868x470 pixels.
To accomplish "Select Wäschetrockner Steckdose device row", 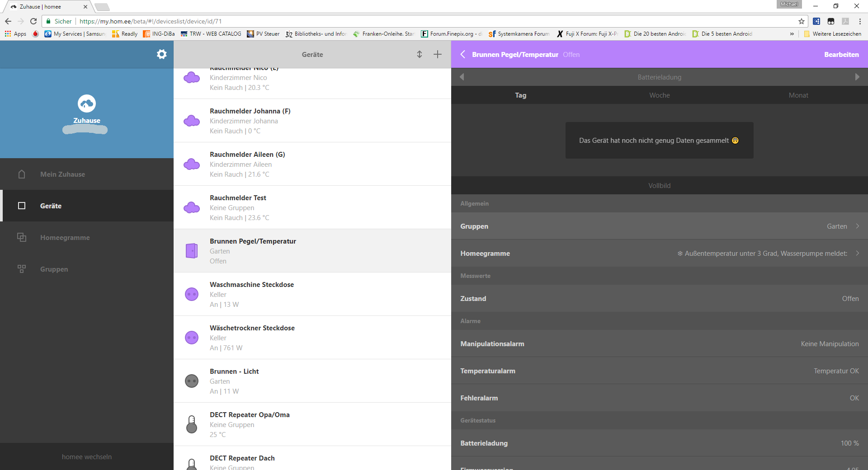I will pos(312,338).
